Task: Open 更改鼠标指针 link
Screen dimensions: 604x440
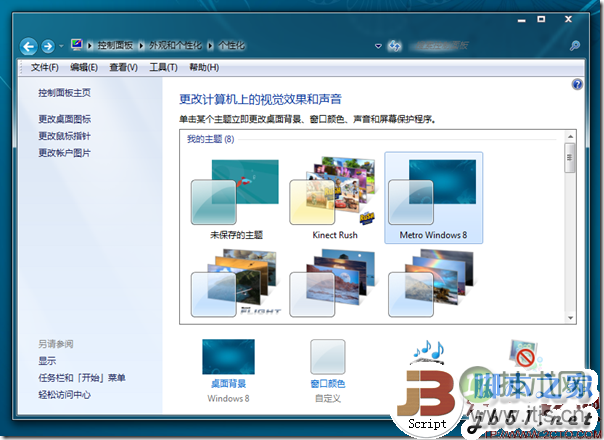Action: coord(64,136)
